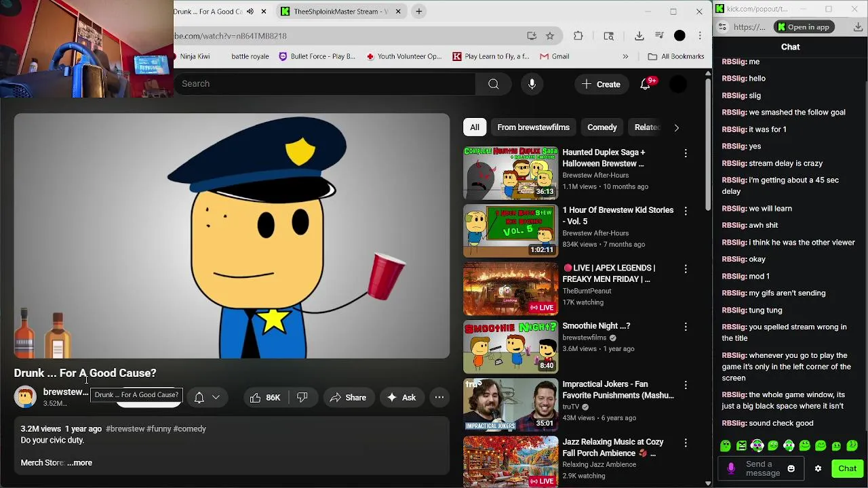Image resolution: width=868 pixels, height=488 pixels.
Task: Open Smoothie Night video thumbnail
Action: 511,347
